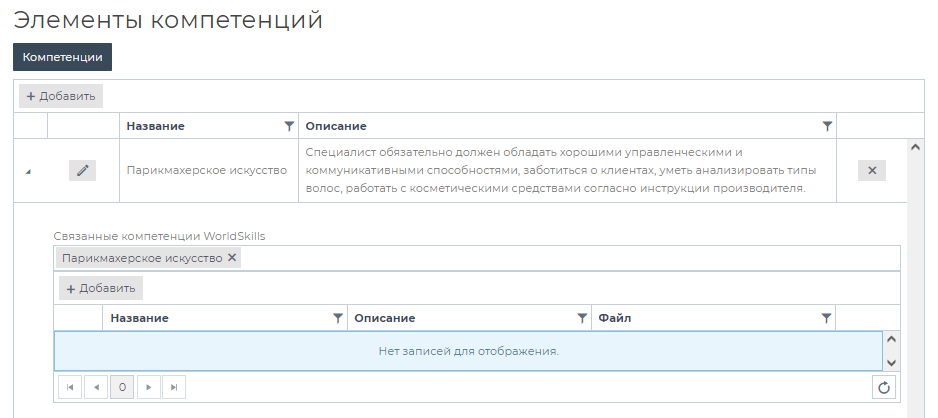Click the refresh icon in the pager
The image size is (938, 418).
click(883, 387)
